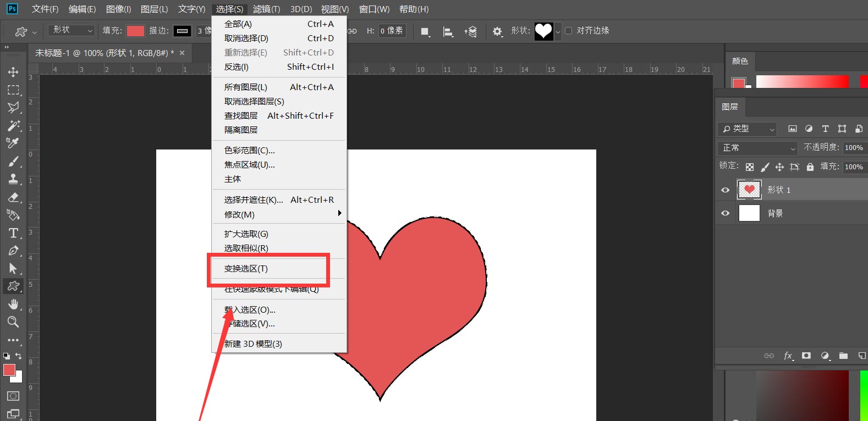868x421 pixels.
Task: Click the path arrangement icon in options bar
Action: click(471, 31)
